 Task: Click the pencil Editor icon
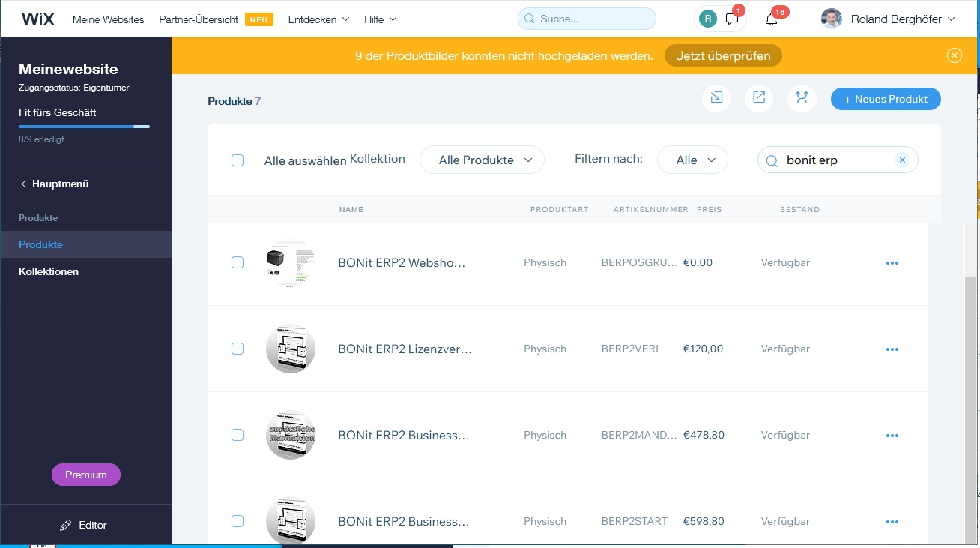(66, 525)
